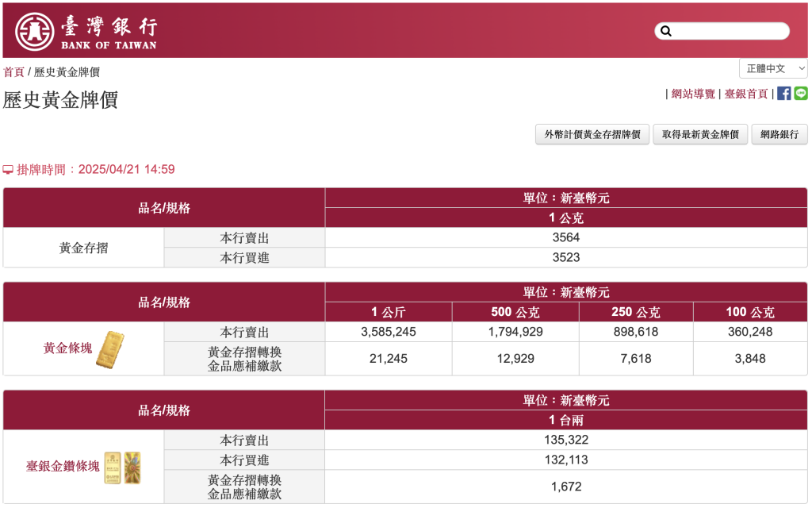Viewport: 812px width, 508px height.
Task: Select the 500 公克 price 1,794,929
Action: click(x=515, y=332)
